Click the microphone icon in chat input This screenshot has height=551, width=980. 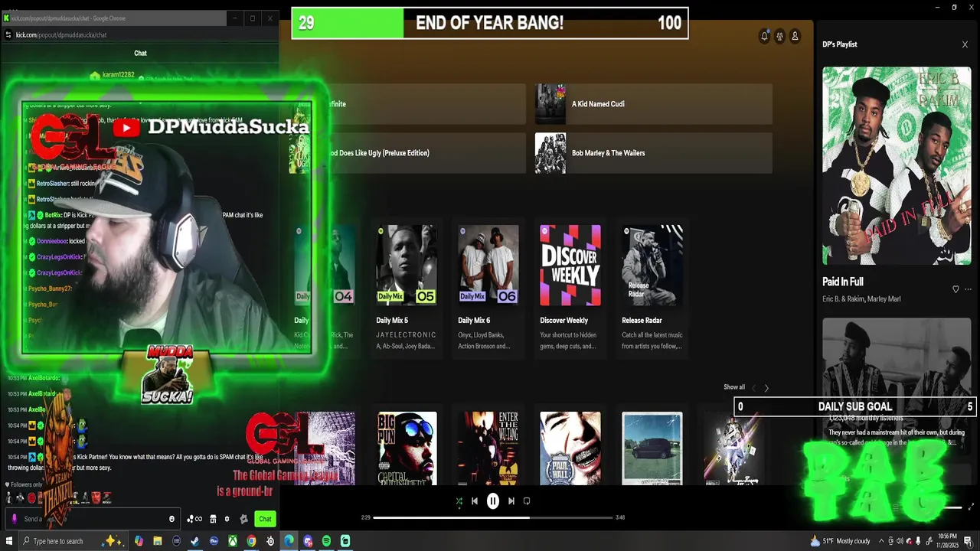coord(14,519)
